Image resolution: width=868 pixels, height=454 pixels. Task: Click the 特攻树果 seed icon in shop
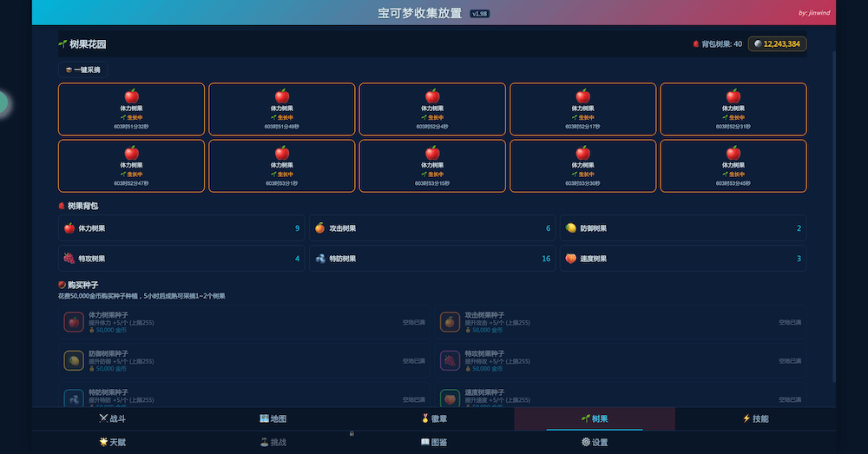[450, 360]
